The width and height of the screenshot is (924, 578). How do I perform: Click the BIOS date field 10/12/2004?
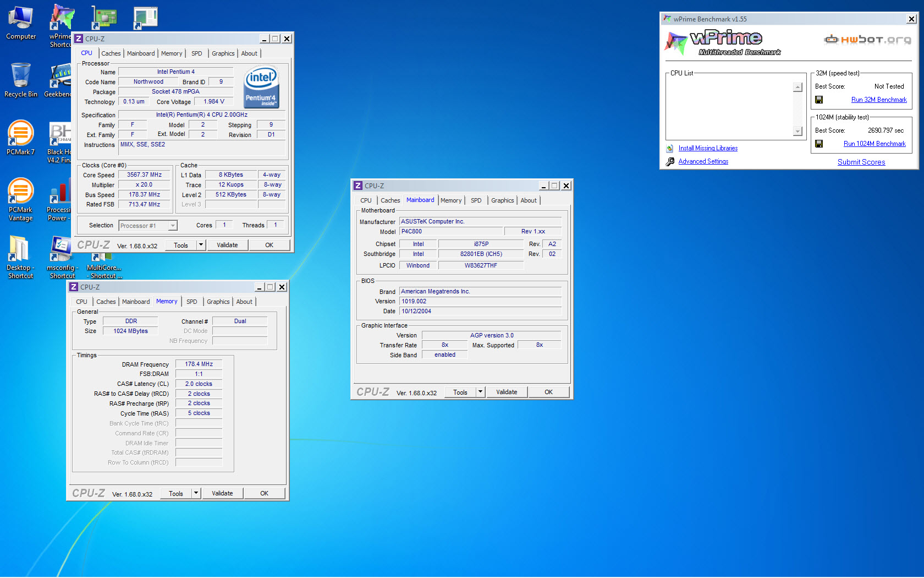[x=480, y=311]
